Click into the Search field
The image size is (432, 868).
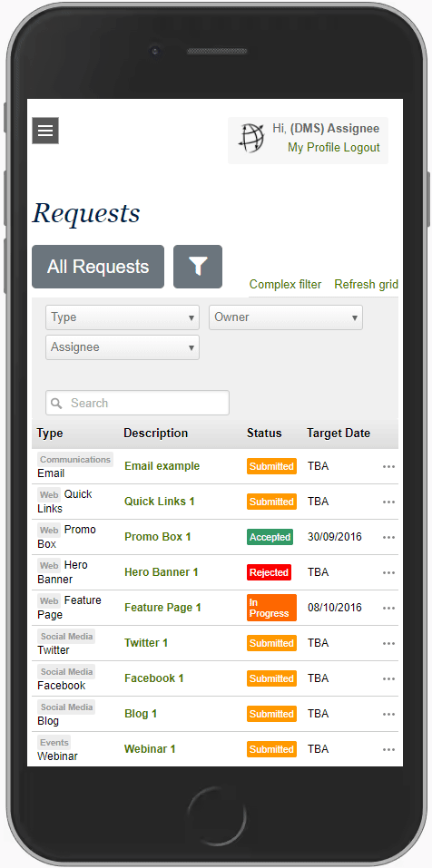coord(137,403)
